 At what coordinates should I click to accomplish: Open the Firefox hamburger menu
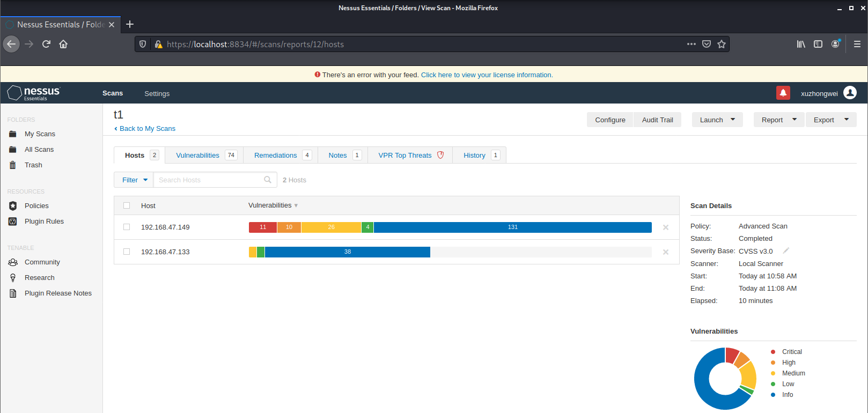point(857,44)
